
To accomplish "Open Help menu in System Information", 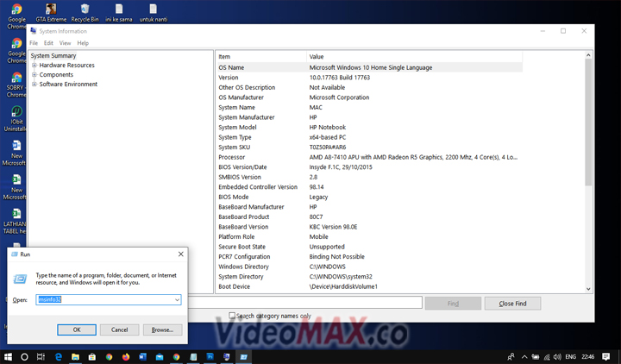I will [x=83, y=43].
